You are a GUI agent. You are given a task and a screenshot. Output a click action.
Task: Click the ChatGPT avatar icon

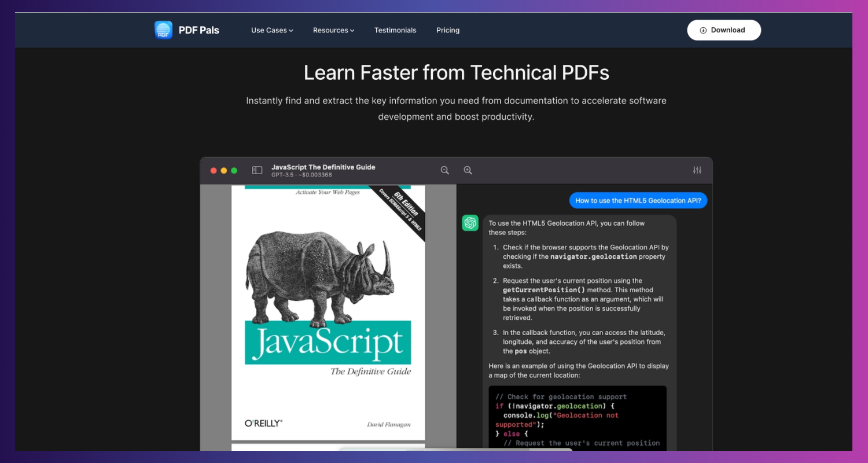click(470, 223)
